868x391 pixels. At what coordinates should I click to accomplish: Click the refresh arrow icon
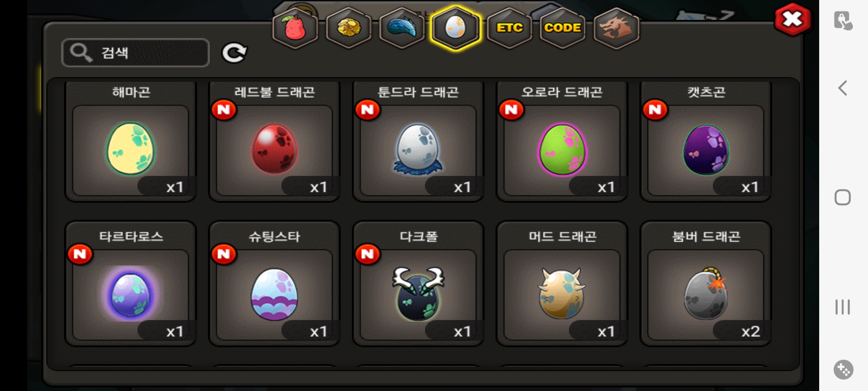click(234, 53)
